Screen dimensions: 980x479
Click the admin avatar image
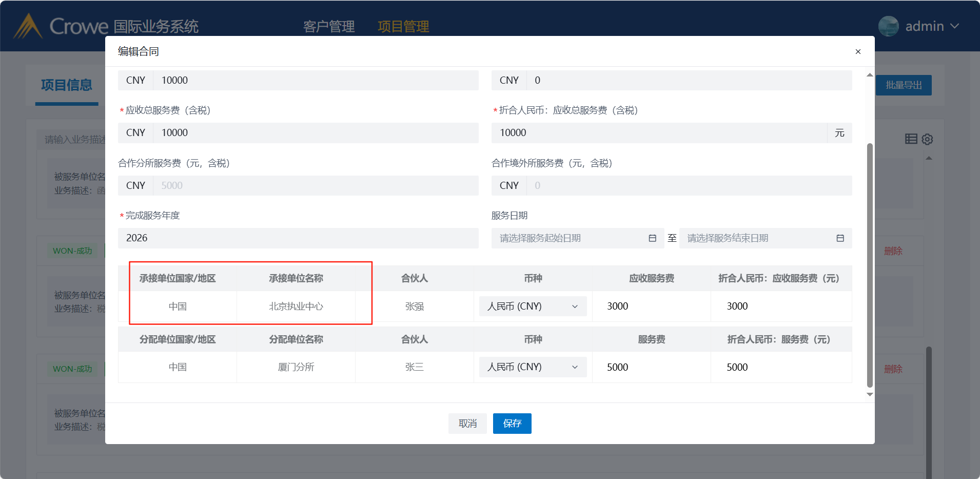[x=889, y=26]
